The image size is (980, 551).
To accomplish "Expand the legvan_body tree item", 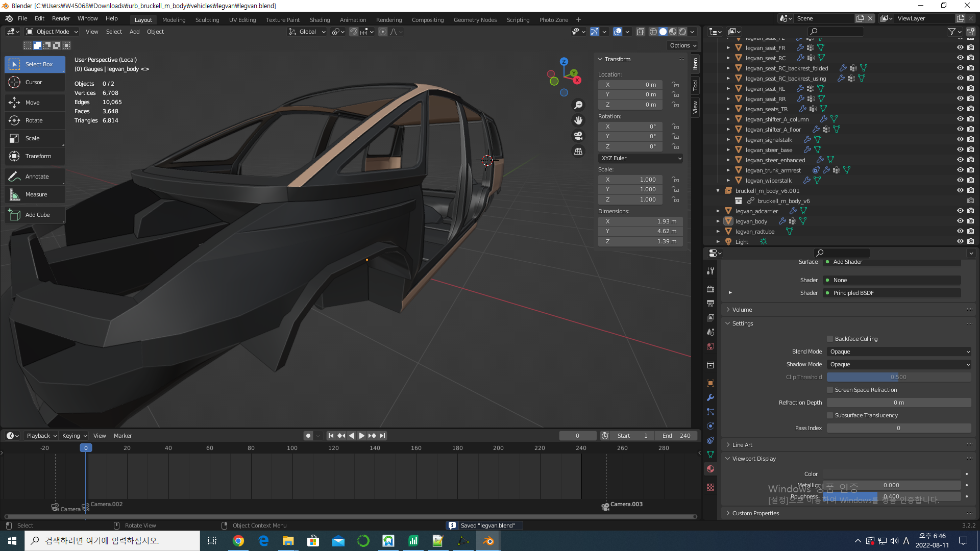I will tap(718, 221).
